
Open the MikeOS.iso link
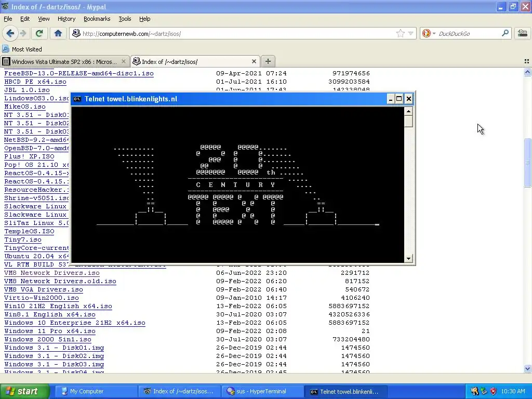pyautogui.click(x=25, y=107)
